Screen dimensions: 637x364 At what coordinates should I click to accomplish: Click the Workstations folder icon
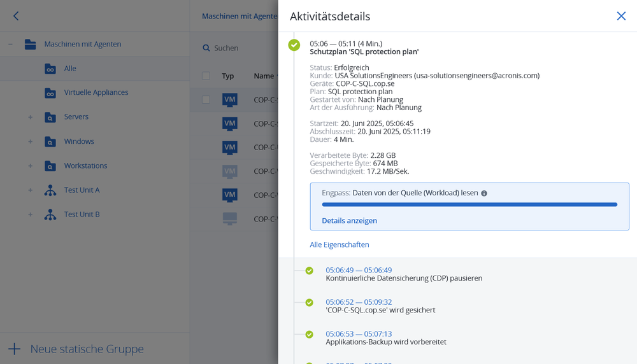click(50, 166)
